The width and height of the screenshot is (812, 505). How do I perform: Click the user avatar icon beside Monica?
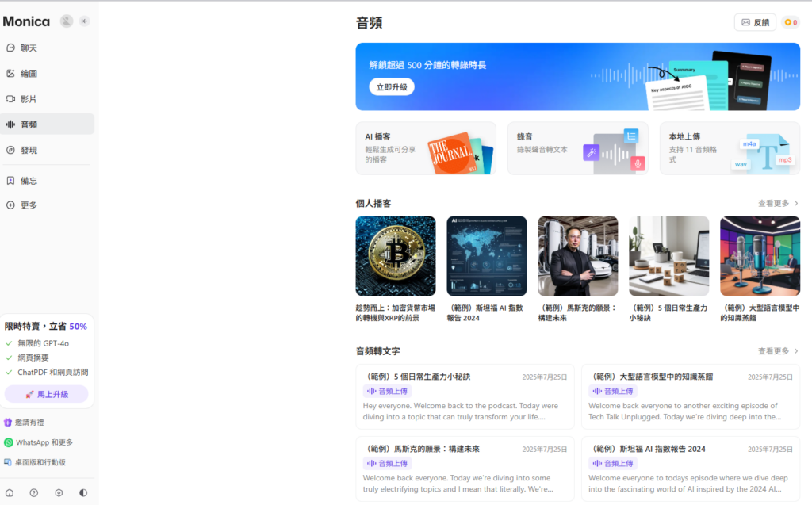tap(67, 21)
